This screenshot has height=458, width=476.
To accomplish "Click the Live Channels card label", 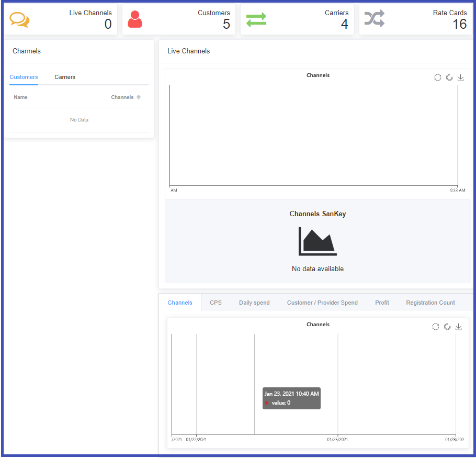I will click(x=90, y=13).
